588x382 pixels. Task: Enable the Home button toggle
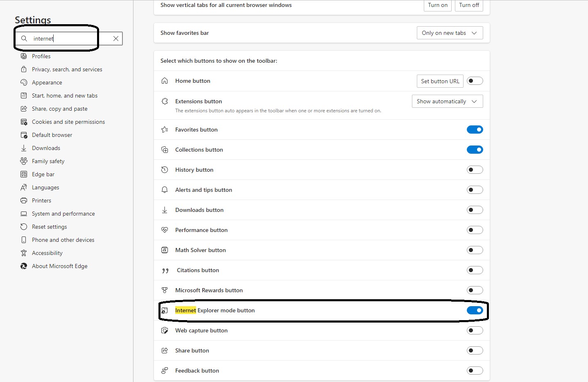(x=475, y=81)
